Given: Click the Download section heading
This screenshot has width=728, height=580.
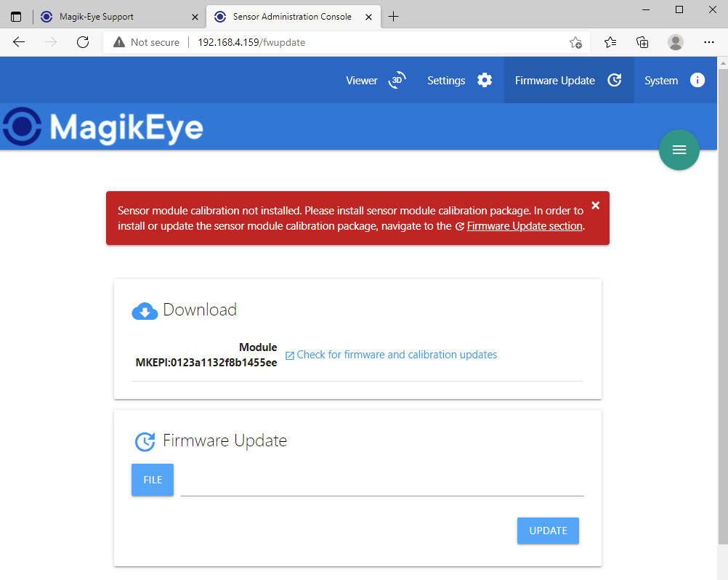Looking at the screenshot, I should tap(200, 310).
